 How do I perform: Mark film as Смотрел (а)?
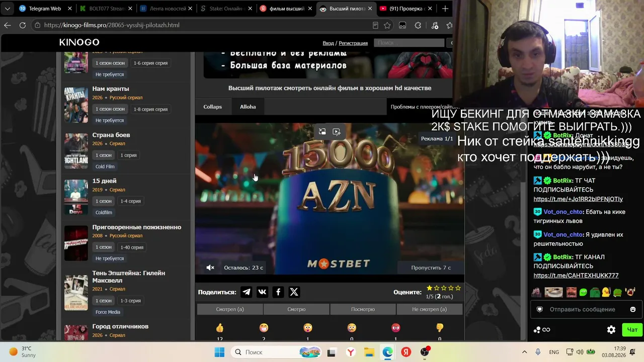(229, 309)
